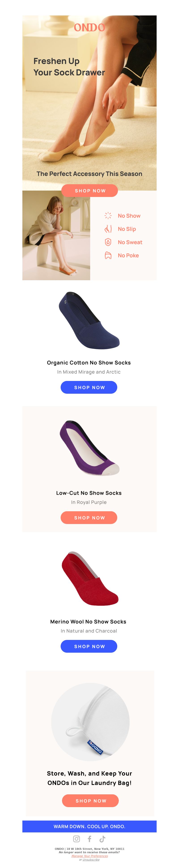Click the No Poke feature icon
Image resolution: width=179 pixels, height=868 pixels.
pos(108,255)
